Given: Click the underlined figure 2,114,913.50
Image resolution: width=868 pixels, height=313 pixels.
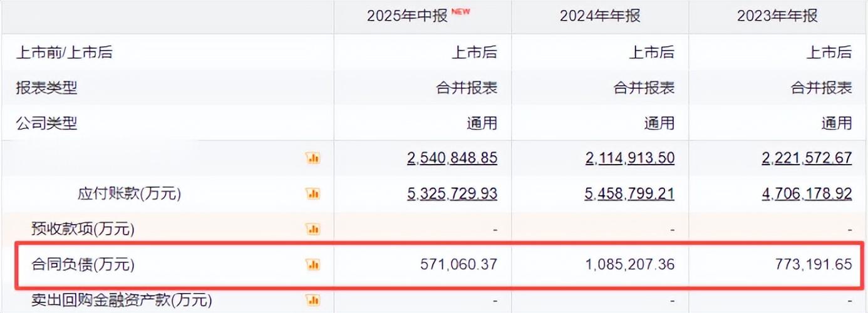Looking at the screenshot, I should point(629,158).
